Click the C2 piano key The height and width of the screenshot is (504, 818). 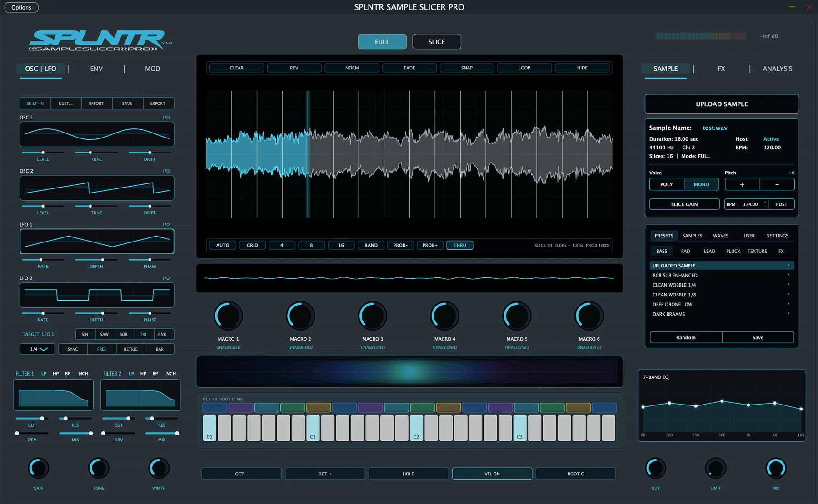pyautogui.click(x=416, y=428)
